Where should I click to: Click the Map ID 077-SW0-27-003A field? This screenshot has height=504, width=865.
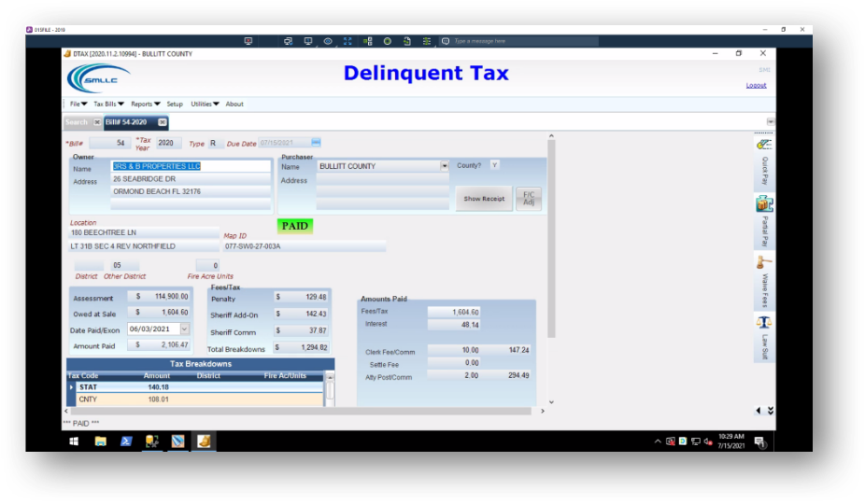304,246
